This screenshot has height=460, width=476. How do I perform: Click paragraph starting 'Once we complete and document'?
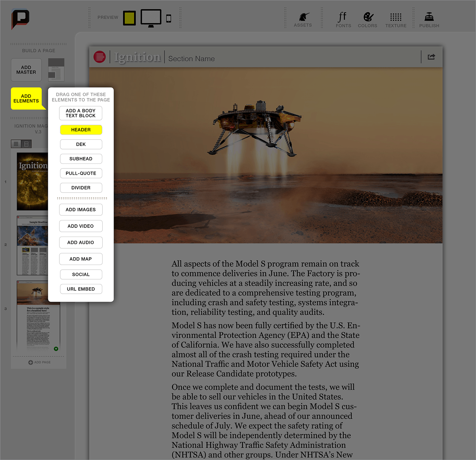pyautogui.click(x=264, y=421)
